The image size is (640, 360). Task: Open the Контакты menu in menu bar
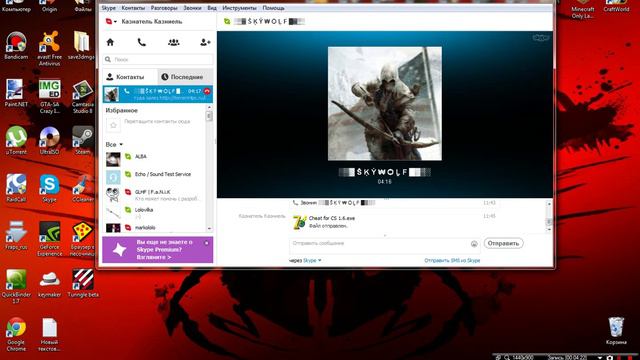point(133,8)
